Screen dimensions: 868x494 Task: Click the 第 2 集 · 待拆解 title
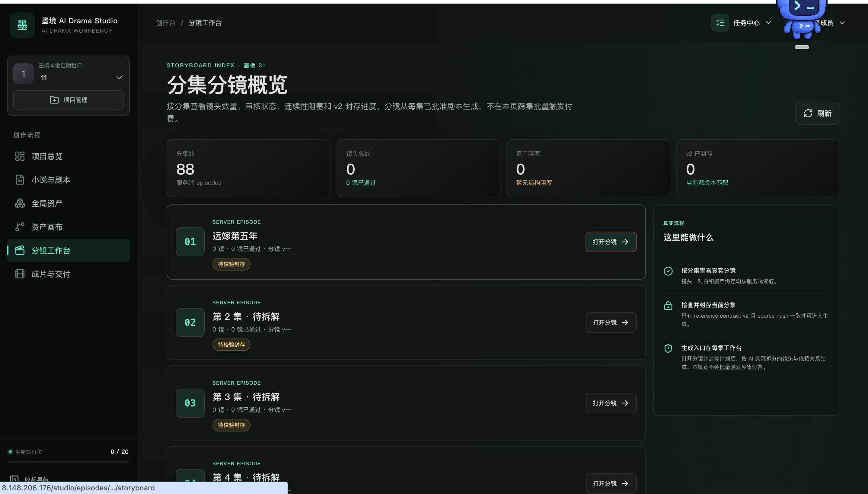coord(246,316)
